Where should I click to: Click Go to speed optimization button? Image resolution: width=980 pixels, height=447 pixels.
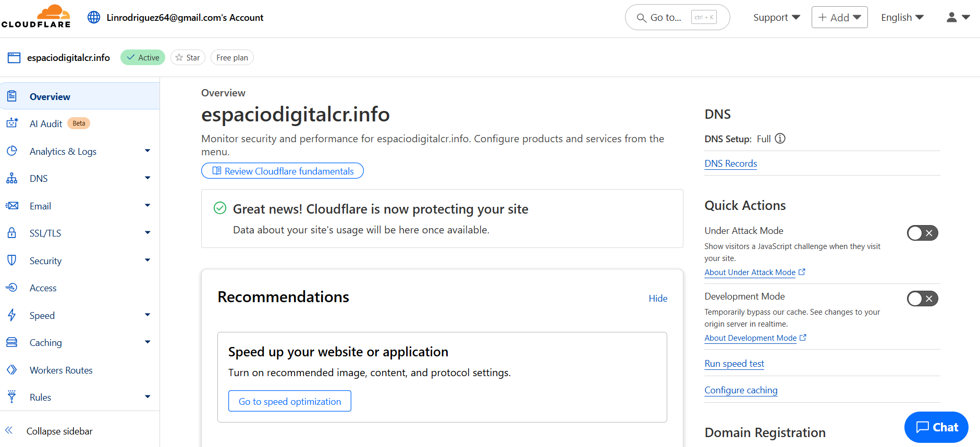(290, 401)
